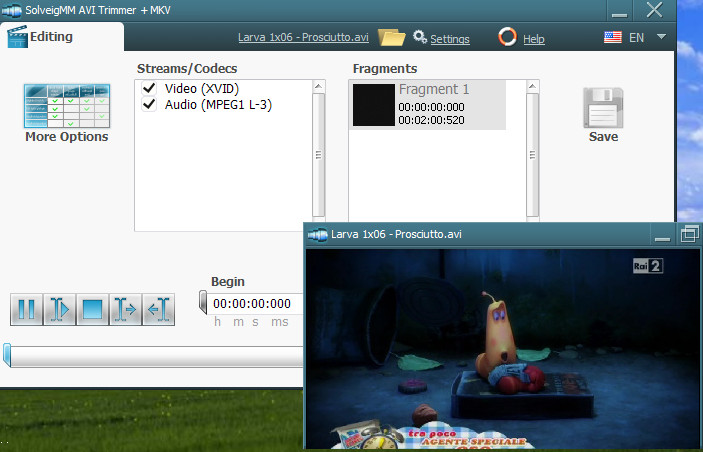The image size is (703, 452).
Task: Click the Help link
Action: tap(534, 39)
